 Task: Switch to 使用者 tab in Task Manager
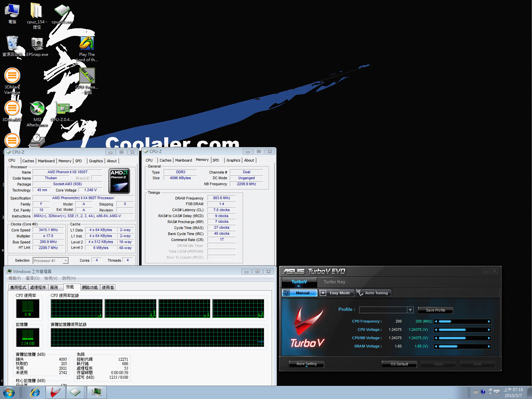point(108,287)
